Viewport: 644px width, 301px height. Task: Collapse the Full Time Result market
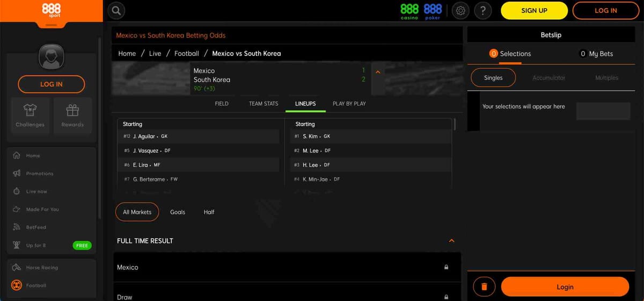(451, 241)
